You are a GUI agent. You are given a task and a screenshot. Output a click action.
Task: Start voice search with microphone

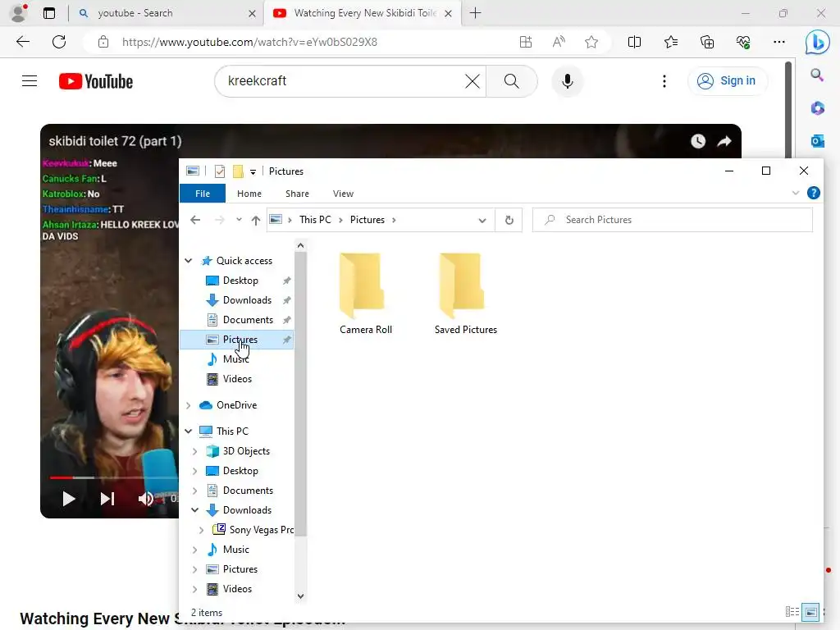pyautogui.click(x=568, y=81)
